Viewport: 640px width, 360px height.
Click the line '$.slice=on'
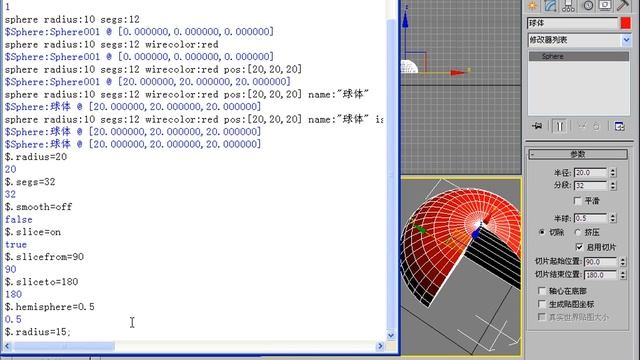coord(33,232)
